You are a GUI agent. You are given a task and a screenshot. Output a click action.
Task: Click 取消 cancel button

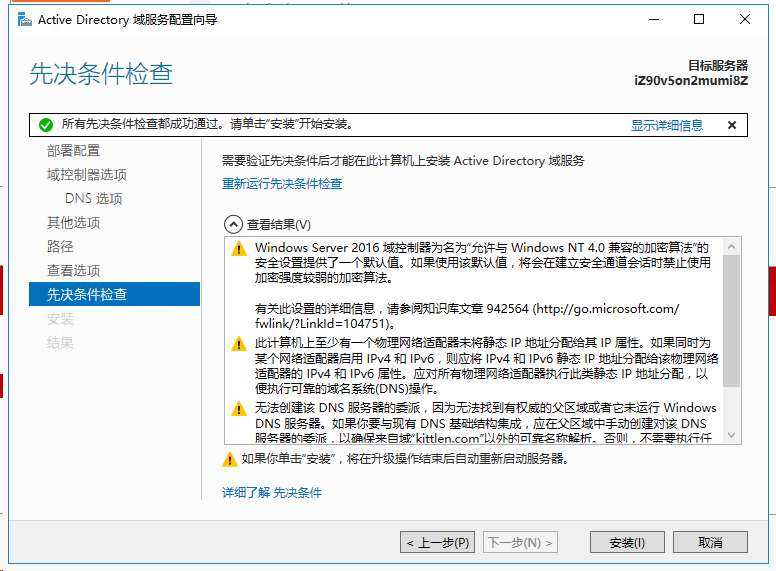click(x=710, y=542)
